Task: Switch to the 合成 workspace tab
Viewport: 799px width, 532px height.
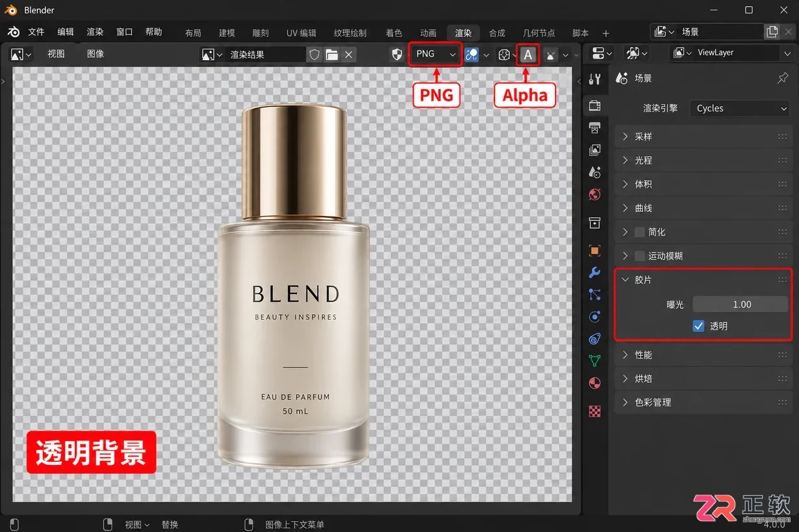Action: click(x=497, y=33)
